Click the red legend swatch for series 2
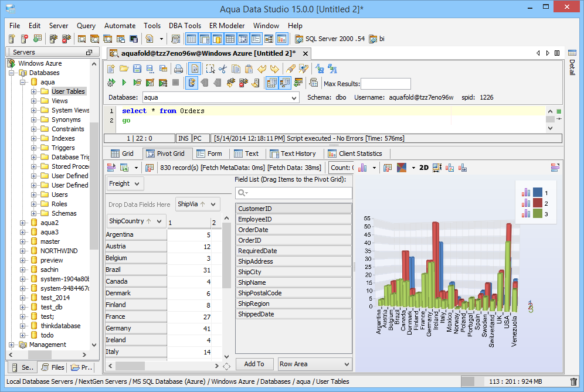This screenshot has width=584, height=392. 538,203
